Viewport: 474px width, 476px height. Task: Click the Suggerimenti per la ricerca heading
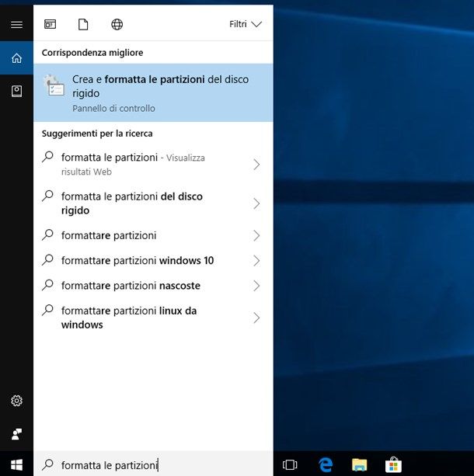97,134
